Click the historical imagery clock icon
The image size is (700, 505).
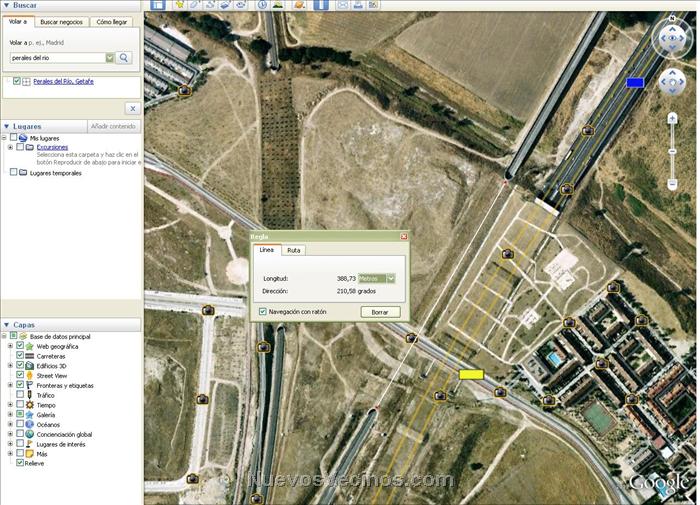pos(260,5)
